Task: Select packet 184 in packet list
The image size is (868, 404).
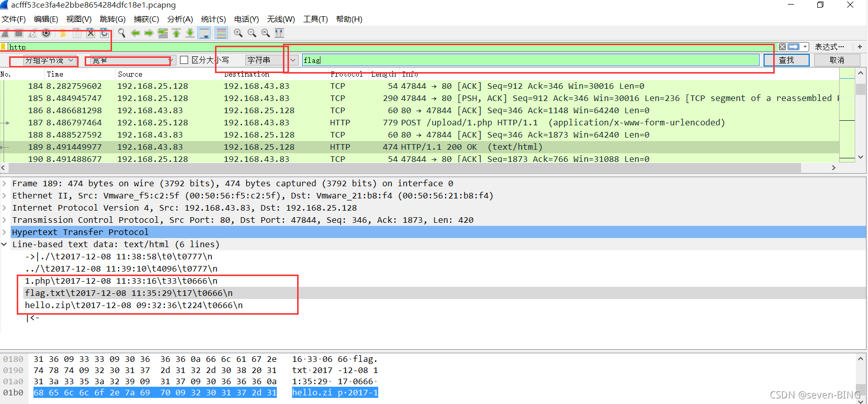Action: click(420, 86)
